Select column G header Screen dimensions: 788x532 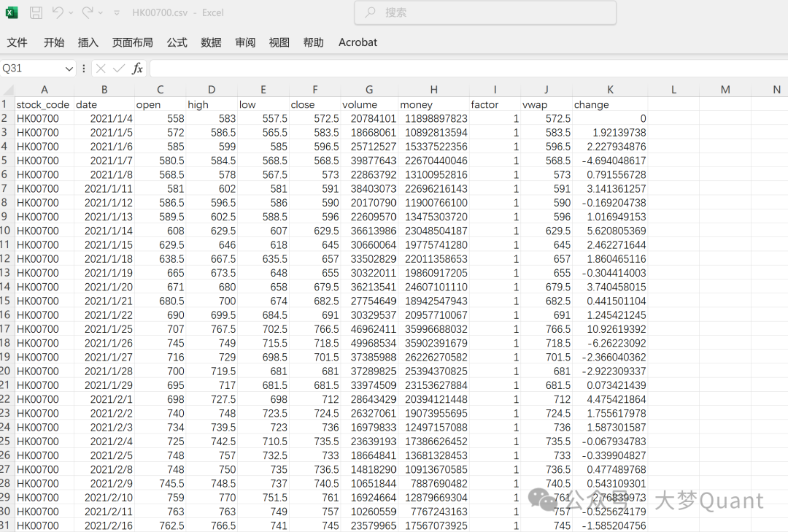[x=369, y=90]
